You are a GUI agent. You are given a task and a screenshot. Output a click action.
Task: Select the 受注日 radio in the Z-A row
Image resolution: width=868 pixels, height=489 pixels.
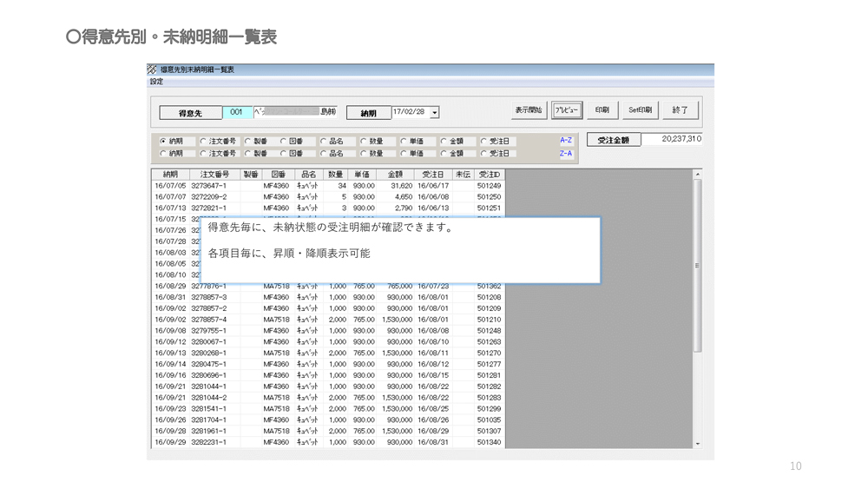483,154
